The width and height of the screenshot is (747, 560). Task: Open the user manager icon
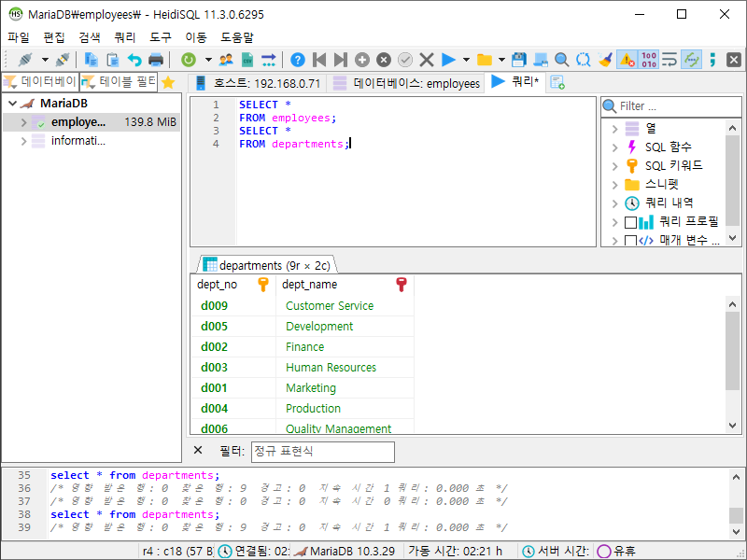[226, 60]
